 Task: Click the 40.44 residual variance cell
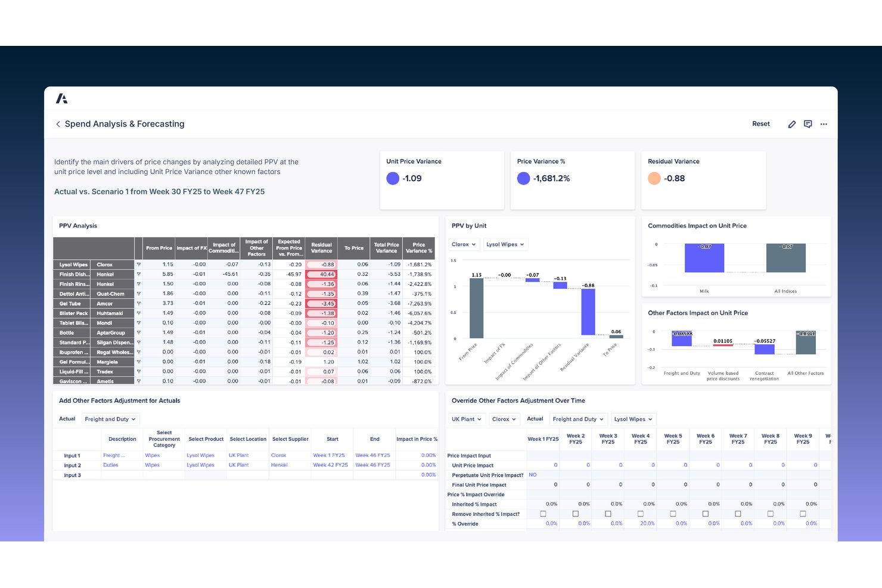tap(321, 274)
